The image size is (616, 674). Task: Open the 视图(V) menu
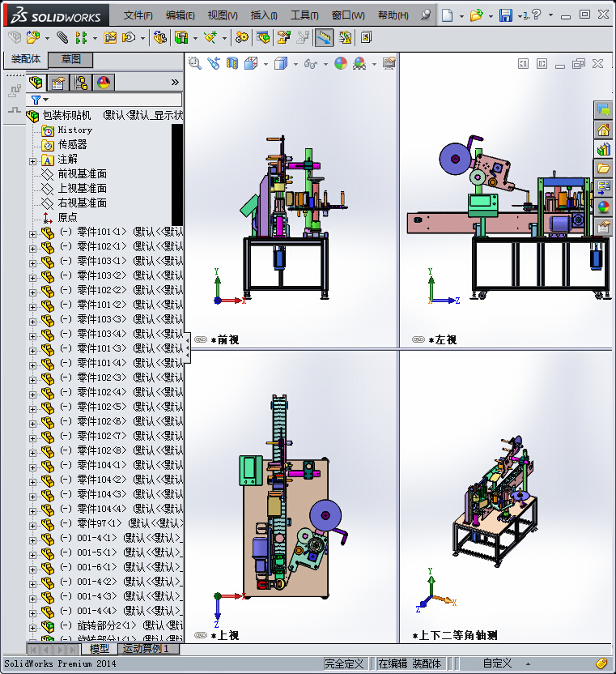point(223,15)
